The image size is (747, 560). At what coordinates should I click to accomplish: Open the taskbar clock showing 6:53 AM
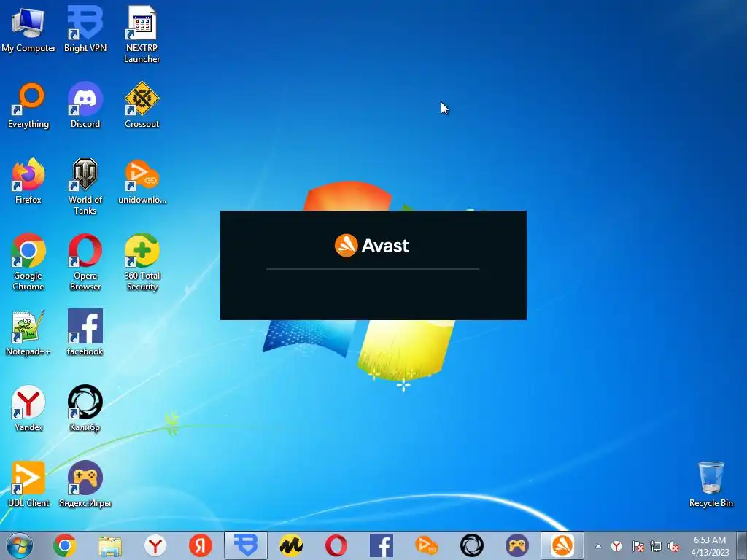point(710,546)
